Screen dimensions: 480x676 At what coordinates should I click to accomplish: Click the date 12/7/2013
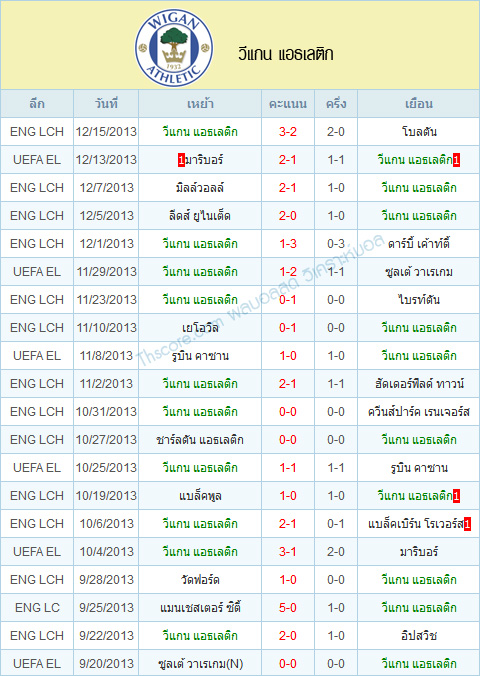click(x=106, y=188)
